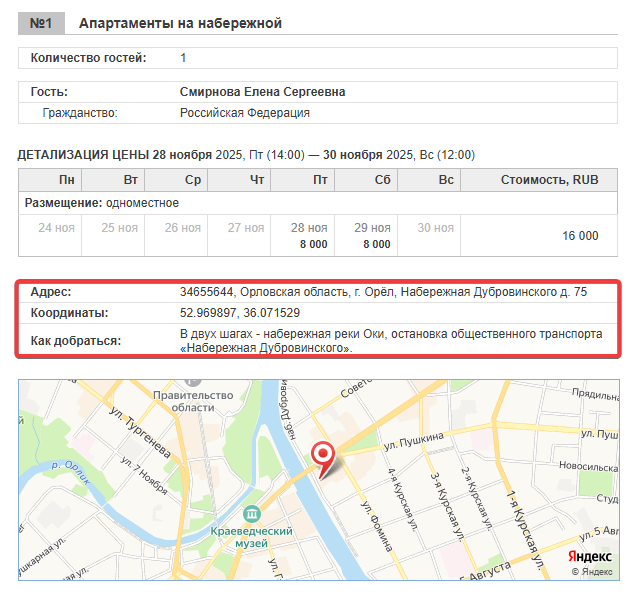The width and height of the screenshot is (635, 600).
Task: Select the №1 booking number badge
Action: 41,23
